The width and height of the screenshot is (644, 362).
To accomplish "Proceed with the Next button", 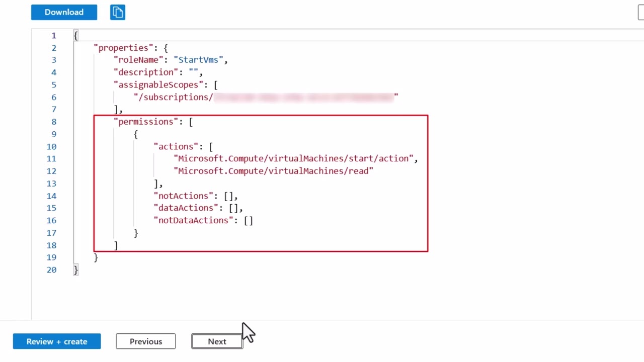I will click(x=217, y=341).
